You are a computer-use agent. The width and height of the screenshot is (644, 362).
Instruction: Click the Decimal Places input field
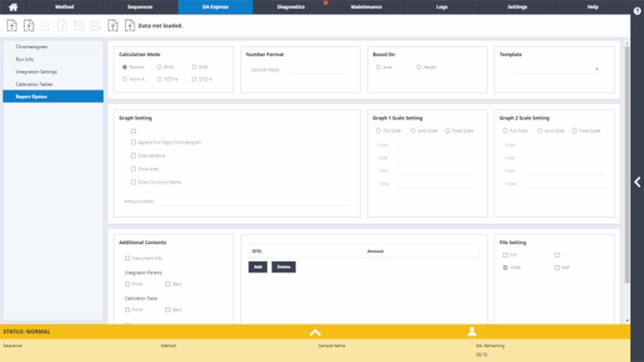coord(317,70)
